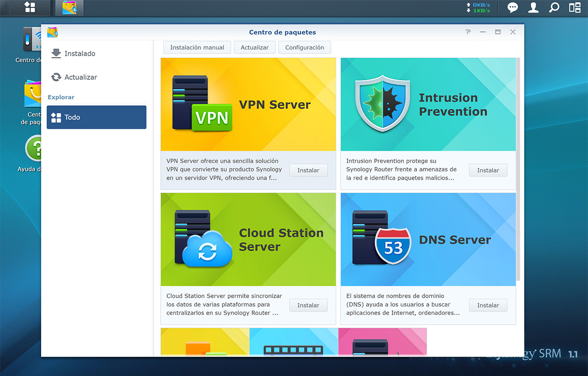The image size is (588, 376).
Task: Click the network speed indicator
Action: click(478, 7)
